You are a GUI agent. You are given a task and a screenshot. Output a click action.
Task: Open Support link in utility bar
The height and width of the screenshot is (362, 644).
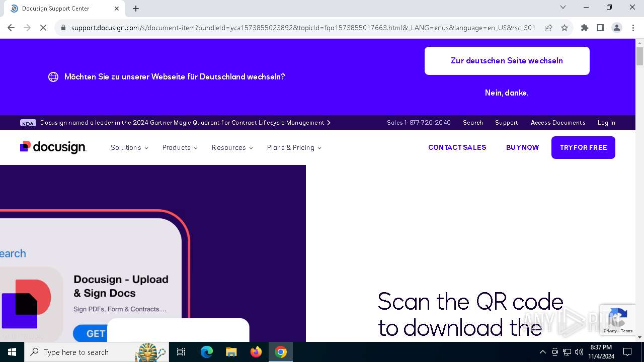coord(506,123)
